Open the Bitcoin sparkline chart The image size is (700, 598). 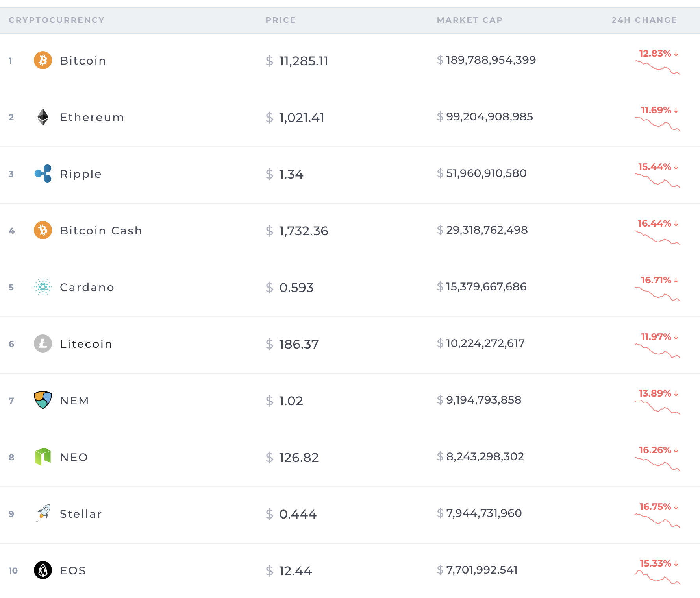[657, 68]
